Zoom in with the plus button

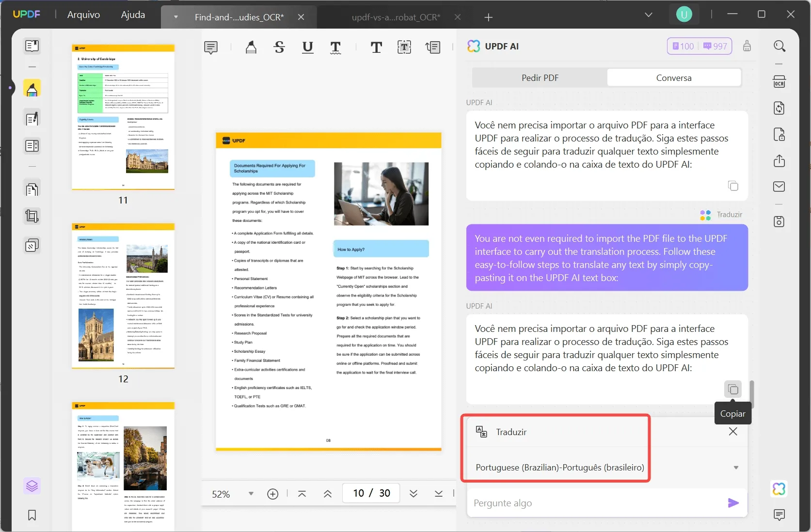click(x=273, y=494)
